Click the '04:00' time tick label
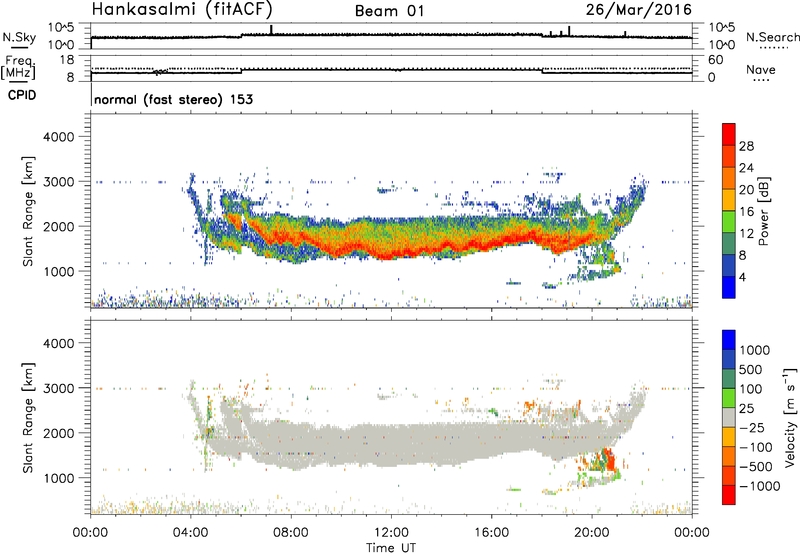Viewport: 800px width, 554px height. [190, 533]
